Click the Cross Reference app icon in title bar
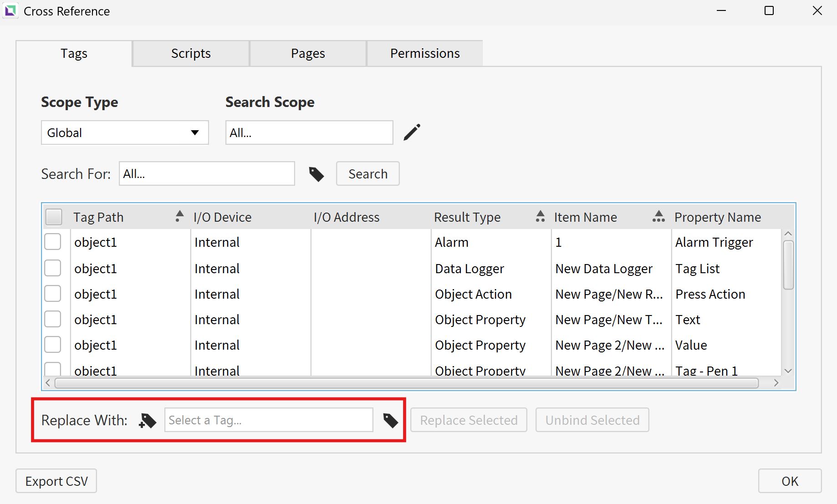The height and width of the screenshot is (504, 837). tap(10, 10)
